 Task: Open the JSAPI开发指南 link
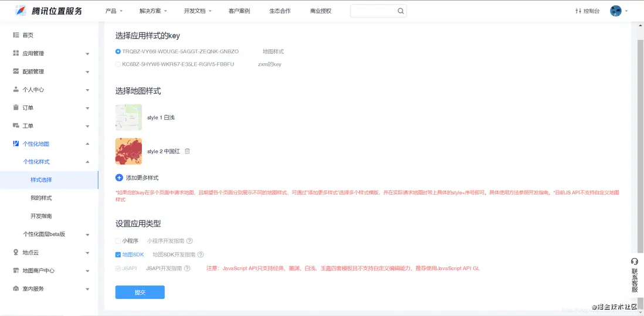point(164,269)
